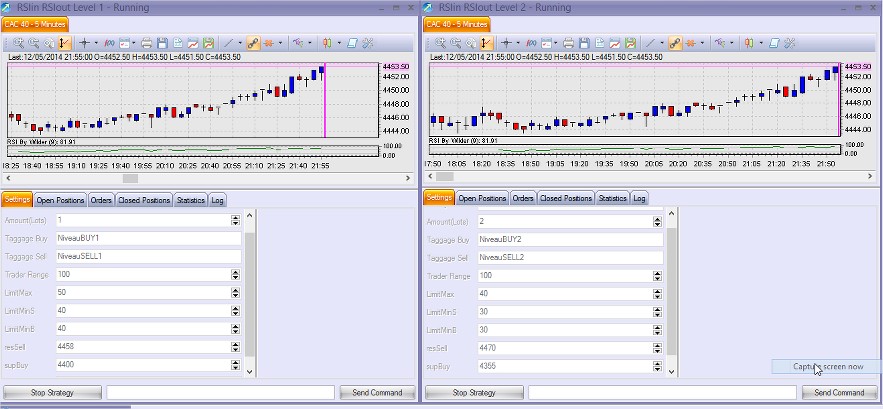The image size is (883, 409).
Task: Click the candlestick chart type icon, Level 1
Action: [x=327, y=43]
